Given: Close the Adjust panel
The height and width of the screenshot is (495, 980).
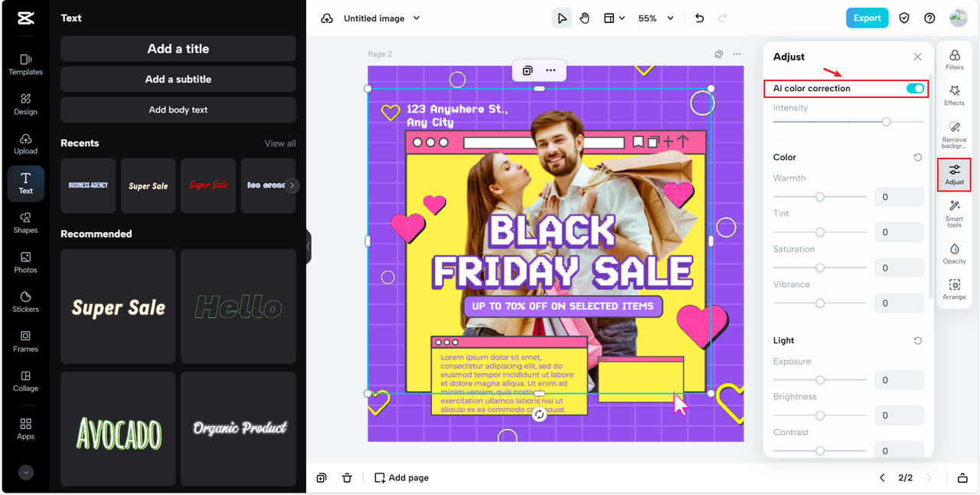Looking at the screenshot, I should (917, 57).
